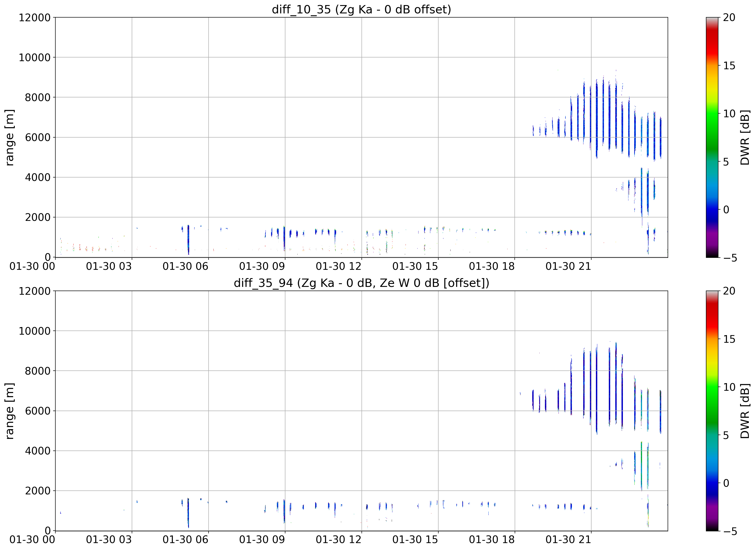Click the "DWR [dB]" colorbar label beside the diff_35_94 plot
The width and height of the screenshot is (756, 550).
745,411
